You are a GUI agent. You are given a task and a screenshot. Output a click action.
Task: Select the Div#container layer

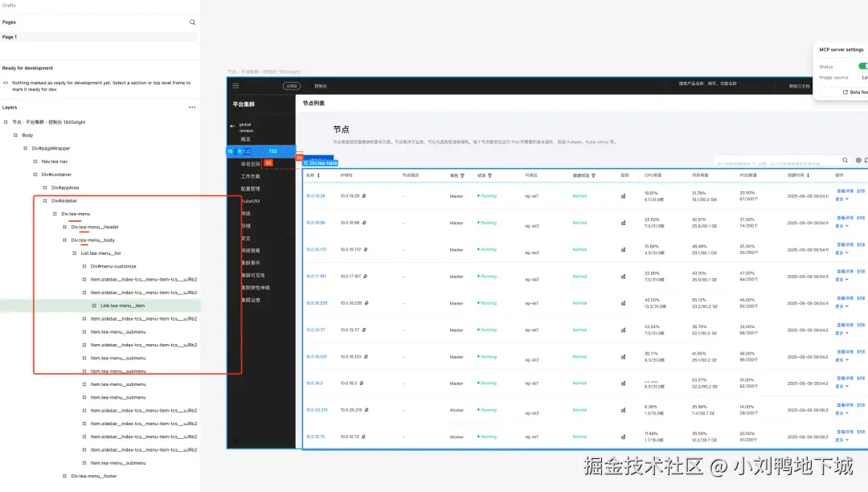point(56,174)
